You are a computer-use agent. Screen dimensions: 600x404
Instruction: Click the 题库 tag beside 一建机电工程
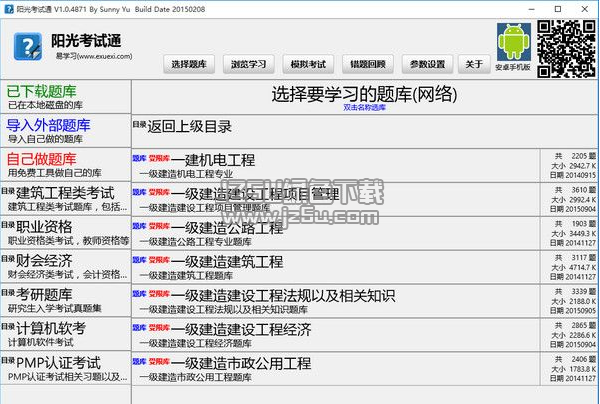point(140,158)
